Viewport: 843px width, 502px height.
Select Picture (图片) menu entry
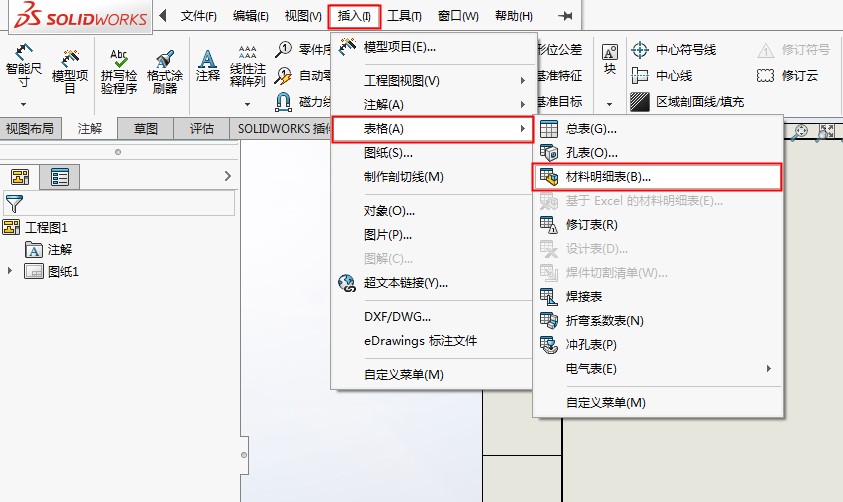coord(433,235)
